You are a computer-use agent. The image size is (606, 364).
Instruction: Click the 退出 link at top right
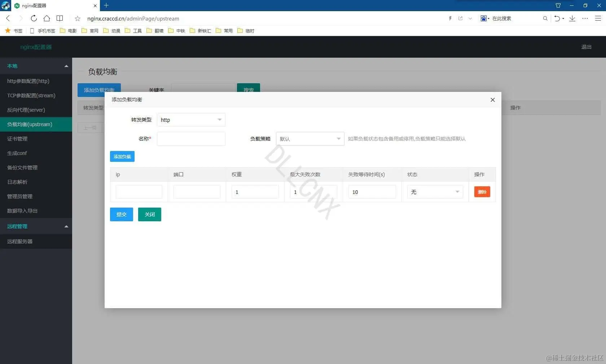(x=586, y=47)
